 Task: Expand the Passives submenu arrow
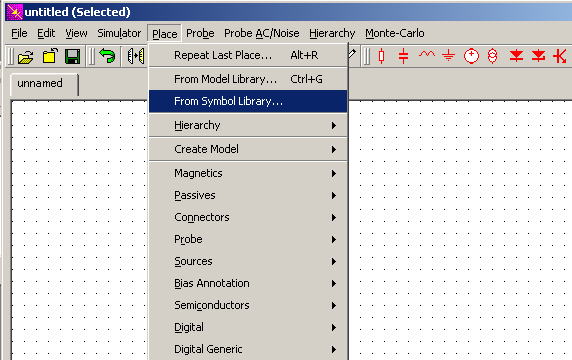(x=333, y=196)
